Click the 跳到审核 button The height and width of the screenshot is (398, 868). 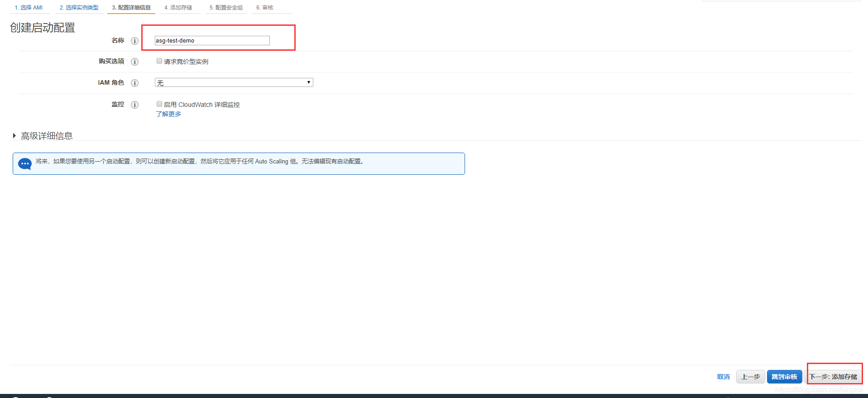[785, 377]
